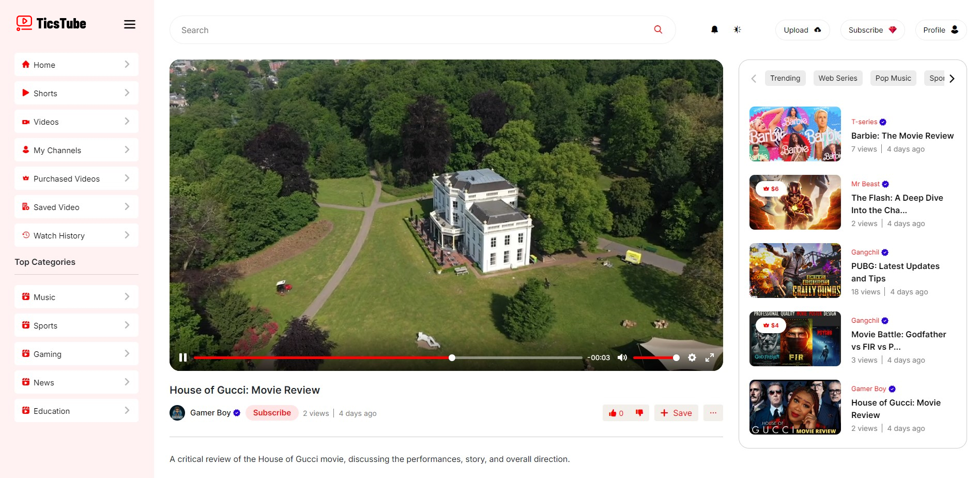Pause the video playback
This screenshot has height=478, width=980.
click(183, 357)
